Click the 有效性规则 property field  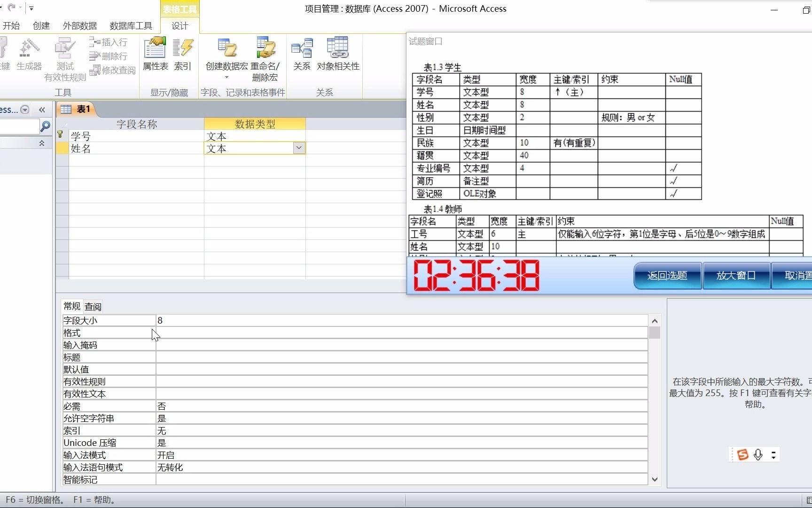tap(402, 381)
